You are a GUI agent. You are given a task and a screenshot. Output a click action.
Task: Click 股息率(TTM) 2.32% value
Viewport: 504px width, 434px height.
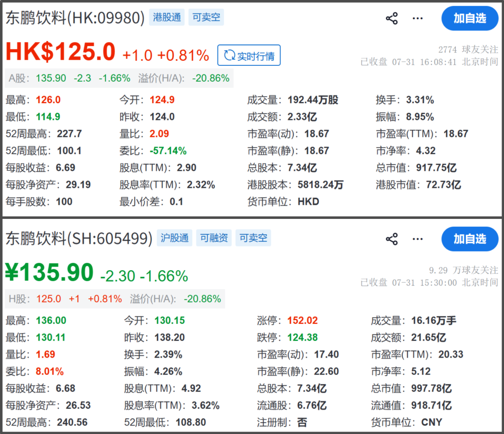[x=201, y=185]
